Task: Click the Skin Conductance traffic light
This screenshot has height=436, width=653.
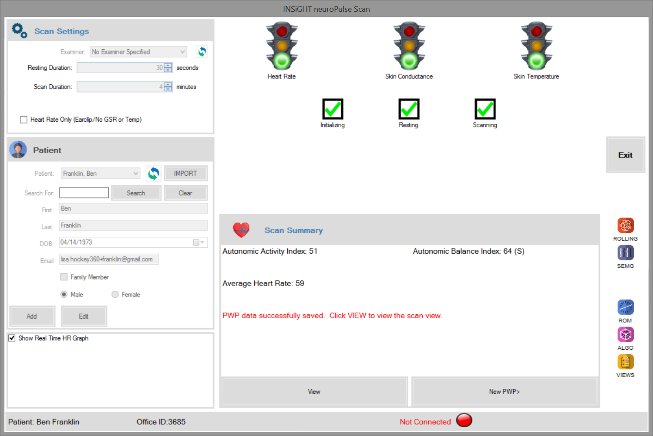Action: point(409,46)
